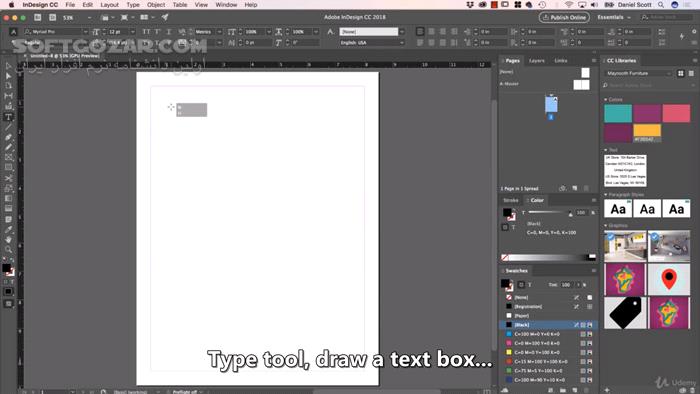Open the Pages panel menu icon
The image size is (700, 394).
coord(594,61)
